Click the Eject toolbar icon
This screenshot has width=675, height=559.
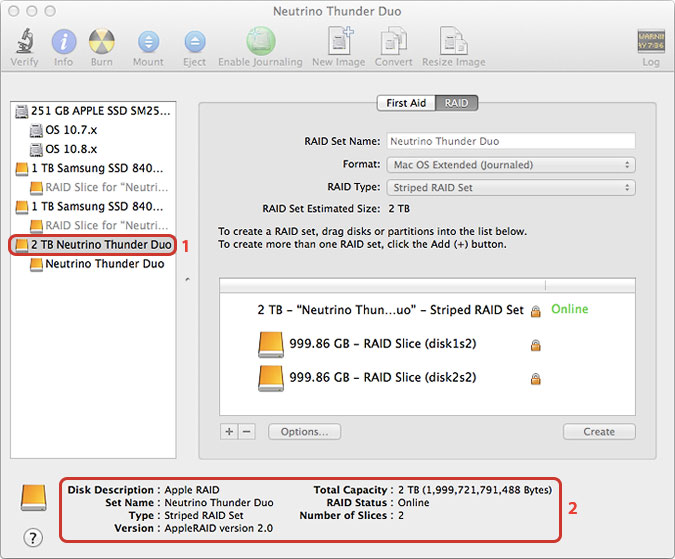(x=194, y=41)
